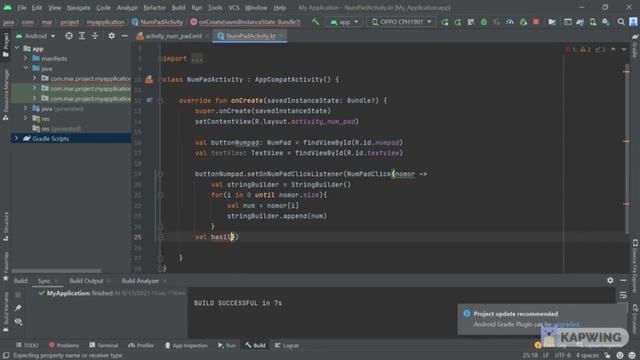Open the Project Structure toolbar icon
The width and height of the screenshot is (640, 360).
(552, 22)
